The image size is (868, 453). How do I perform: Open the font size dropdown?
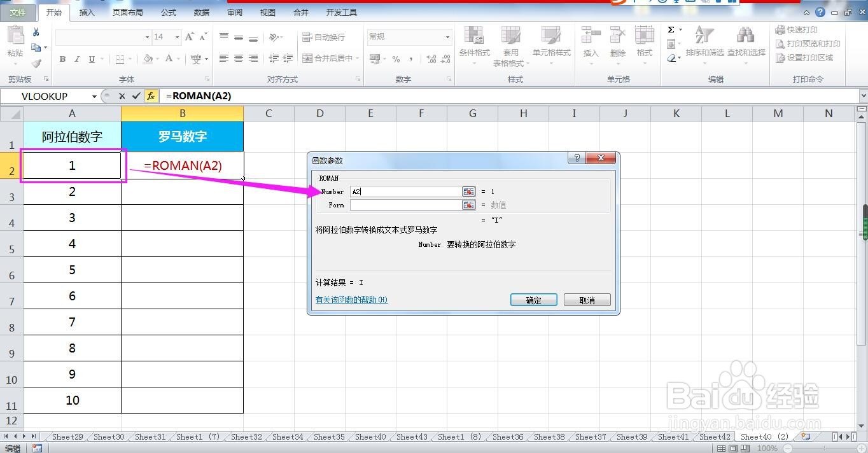178,38
